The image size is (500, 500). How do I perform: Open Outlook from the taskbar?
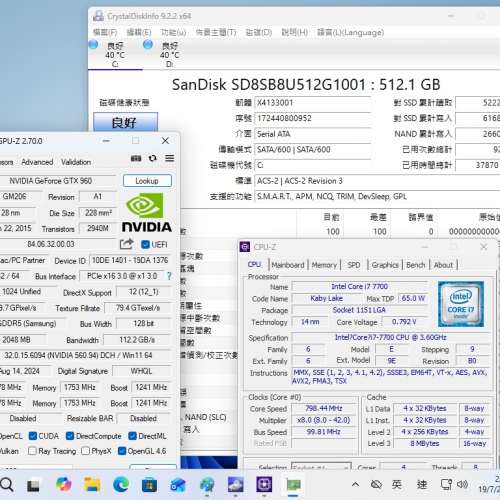click(x=178, y=485)
